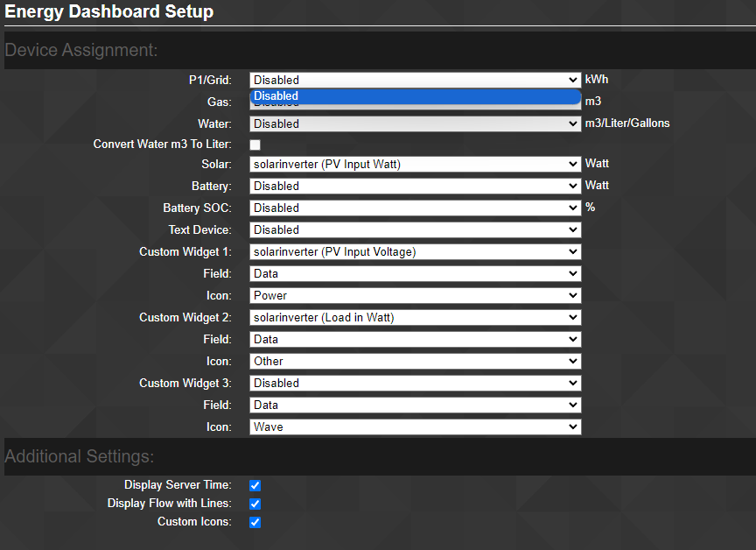This screenshot has width=756, height=550.
Task: Click the Energy Dashboard Setup heading
Action: click(x=109, y=11)
